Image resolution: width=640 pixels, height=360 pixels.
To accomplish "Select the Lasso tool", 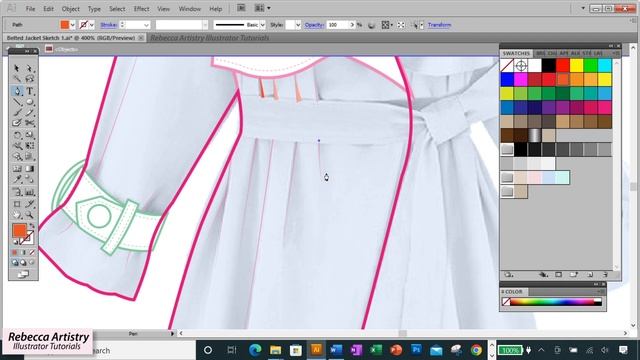I will pos(30,79).
